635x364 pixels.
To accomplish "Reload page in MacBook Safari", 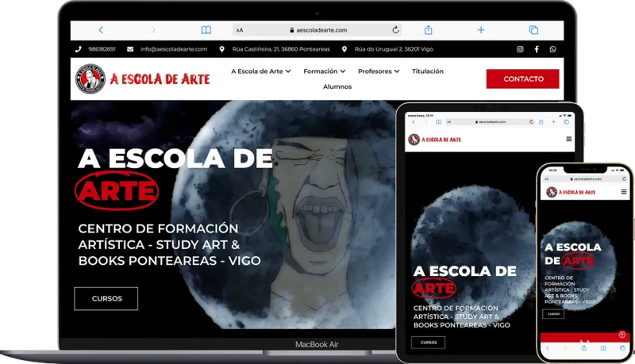I will [395, 29].
